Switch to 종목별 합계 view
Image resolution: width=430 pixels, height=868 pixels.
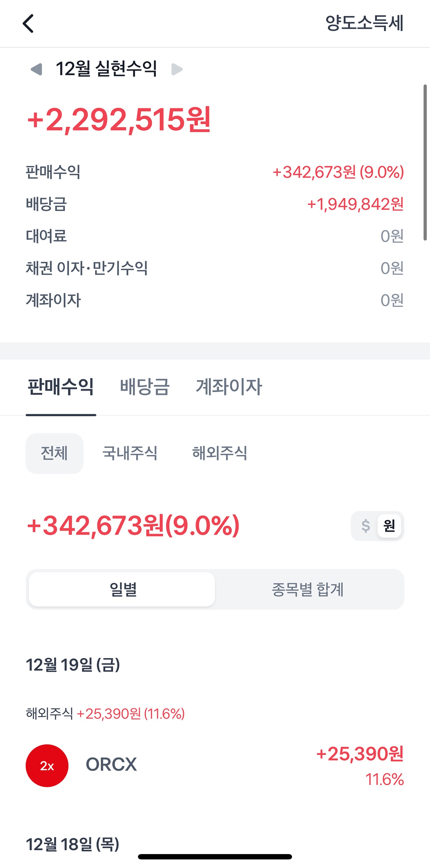point(307,589)
